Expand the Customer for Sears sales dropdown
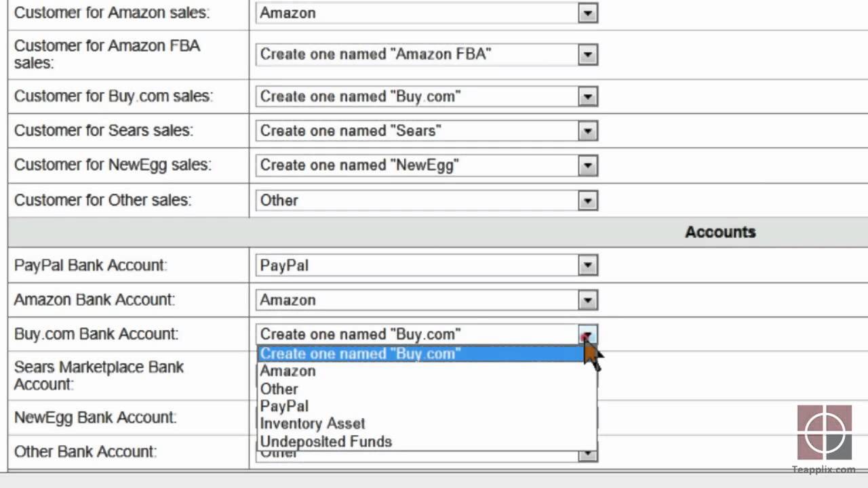This screenshot has height=488, width=868. pos(426,131)
